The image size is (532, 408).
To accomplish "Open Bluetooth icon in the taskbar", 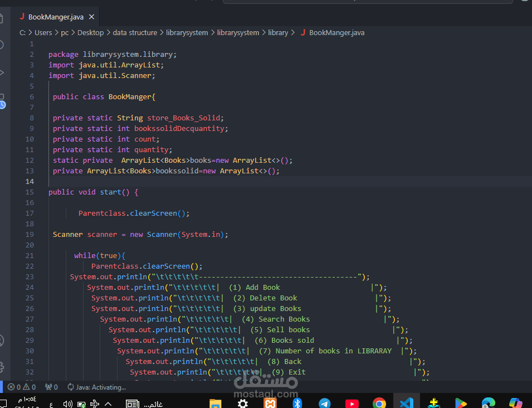I will tap(297, 403).
